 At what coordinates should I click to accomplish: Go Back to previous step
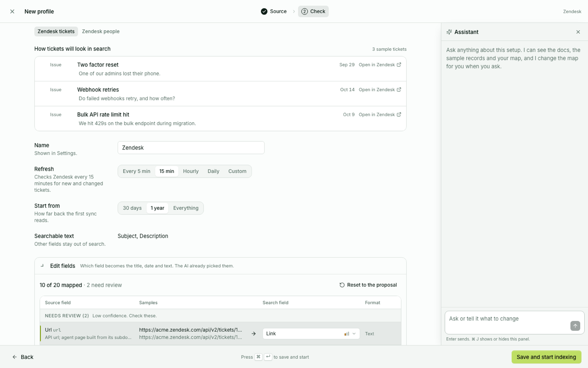23,357
